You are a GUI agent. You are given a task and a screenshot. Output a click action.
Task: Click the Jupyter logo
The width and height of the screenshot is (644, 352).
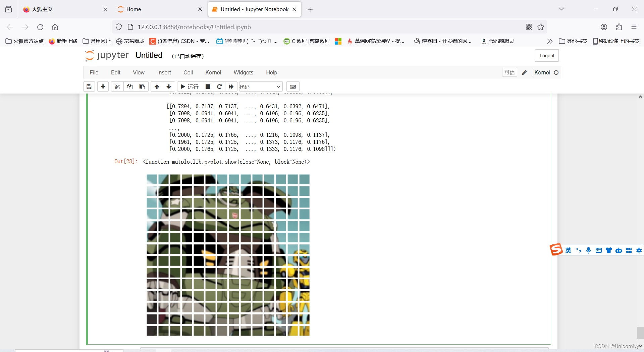pyautogui.click(x=107, y=55)
